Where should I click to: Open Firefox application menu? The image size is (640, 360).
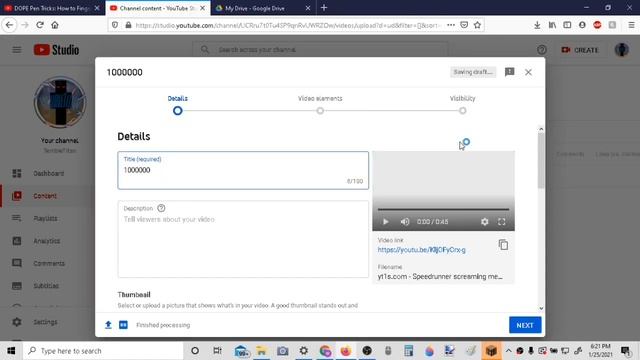(x=631, y=25)
